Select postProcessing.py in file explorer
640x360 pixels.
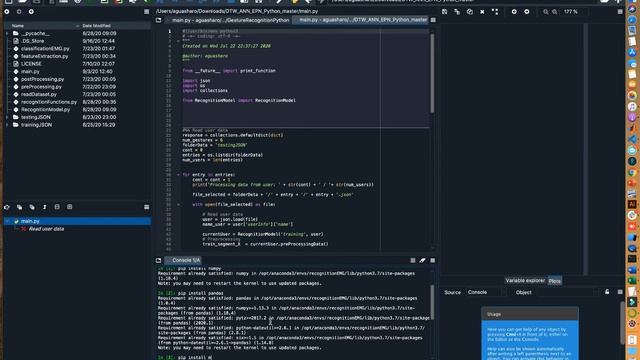point(42,79)
